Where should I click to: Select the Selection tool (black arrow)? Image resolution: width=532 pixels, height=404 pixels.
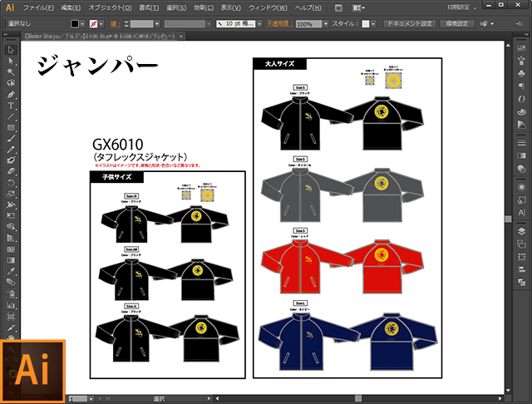pos(11,50)
